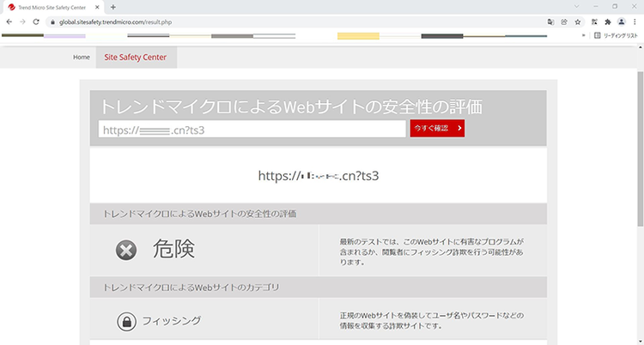Open the QR code extension icon
Screen dimensions: 644x345
point(594,22)
